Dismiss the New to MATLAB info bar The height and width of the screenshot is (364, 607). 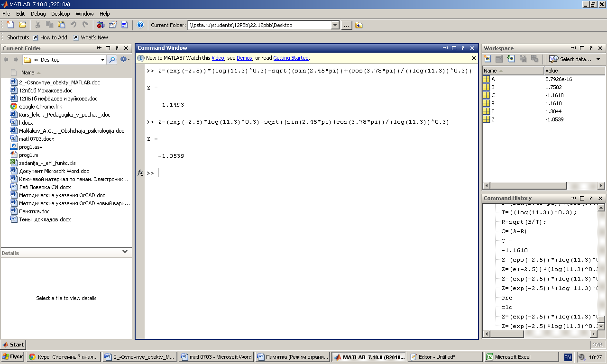click(473, 58)
